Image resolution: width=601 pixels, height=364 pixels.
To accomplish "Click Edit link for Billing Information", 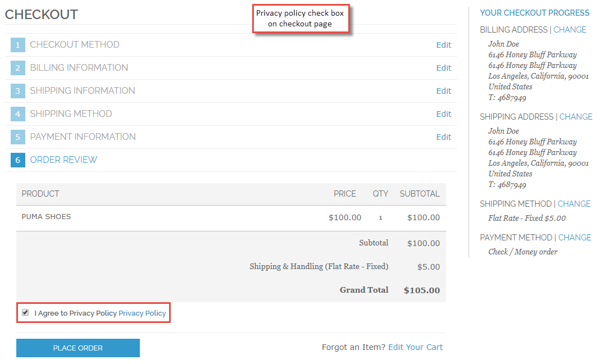I will click(x=444, y=68).
